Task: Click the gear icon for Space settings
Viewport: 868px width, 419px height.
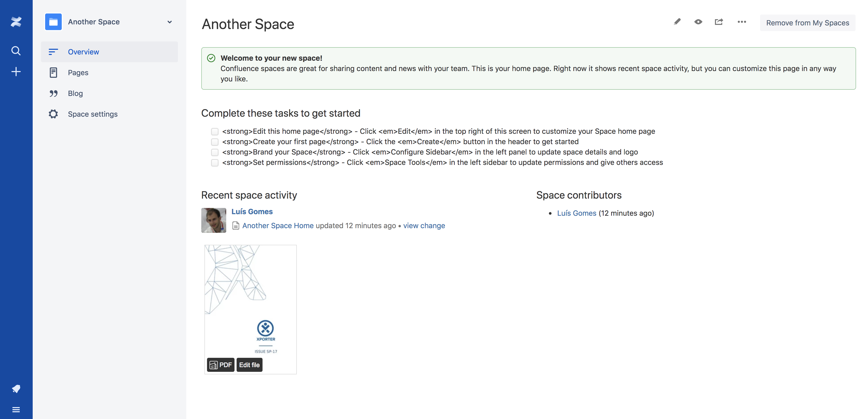Action: [53, 114]
